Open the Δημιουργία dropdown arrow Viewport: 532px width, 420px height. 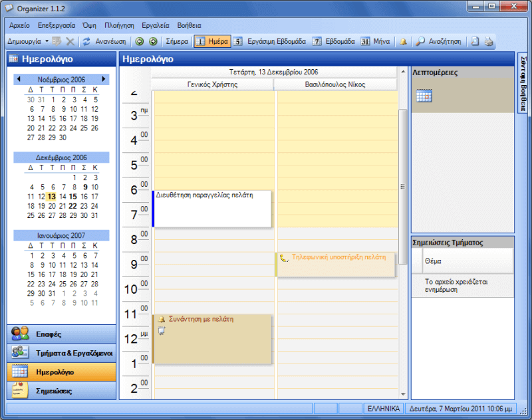[x=47, y=41]
